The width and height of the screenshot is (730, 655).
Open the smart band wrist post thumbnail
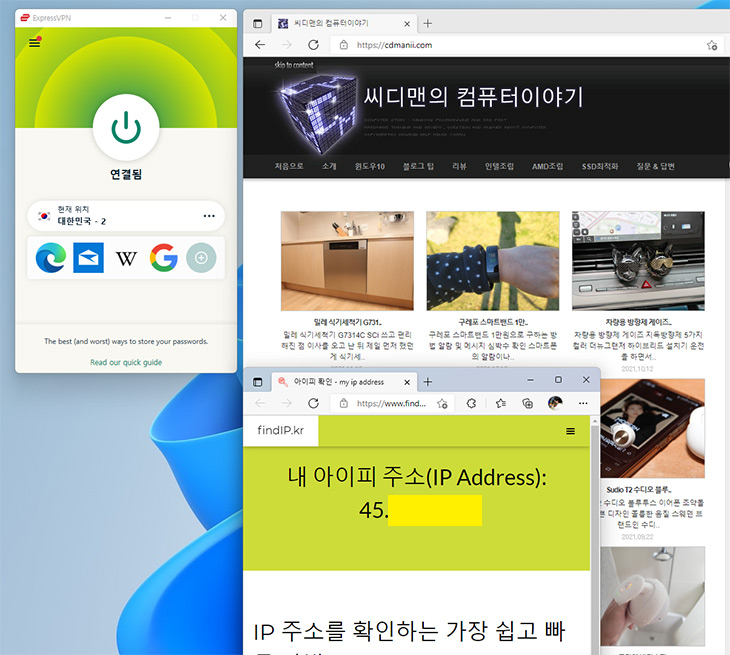(x=493, y=261)
